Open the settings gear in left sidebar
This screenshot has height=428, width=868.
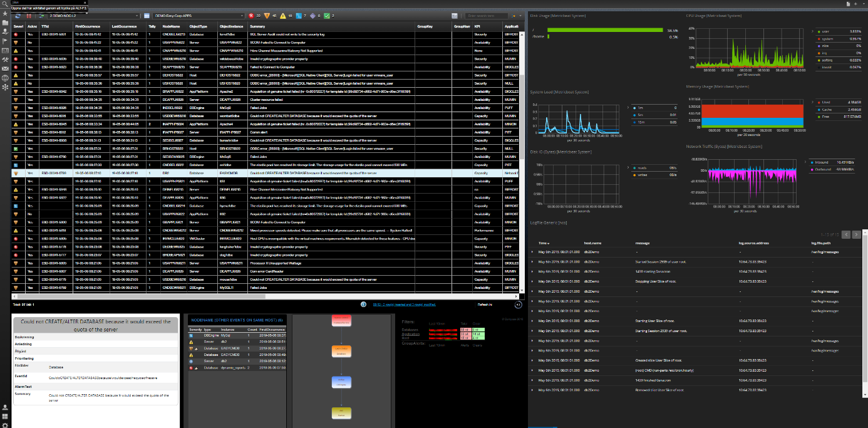point(5,425)
